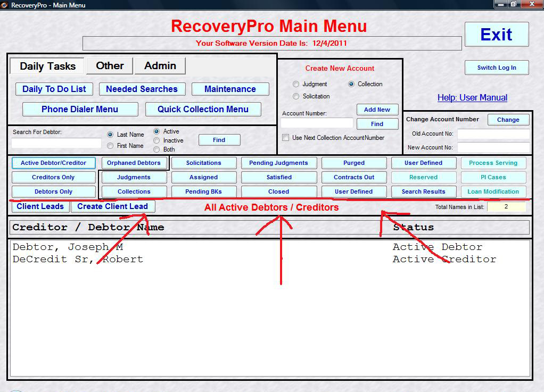The height and width of the screenshot is (392, 544).
Task: Filter by Assigned
Action: pos(204,177)
